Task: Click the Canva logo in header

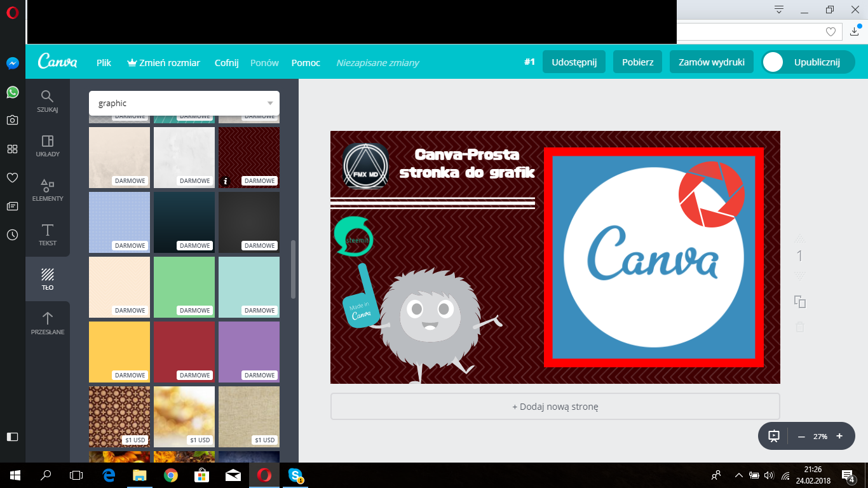Action: point(58,62)
